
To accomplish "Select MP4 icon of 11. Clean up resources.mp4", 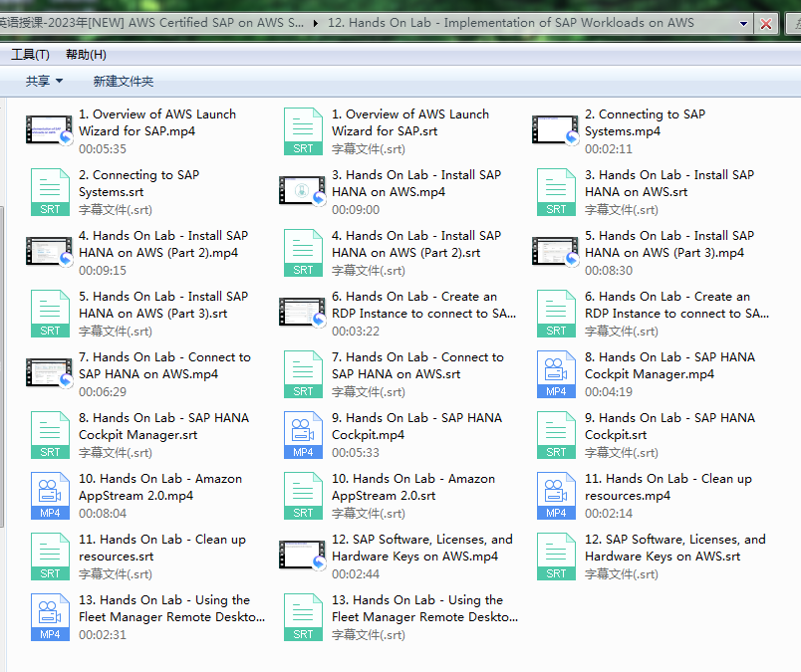I will click(x=556, y=496).
